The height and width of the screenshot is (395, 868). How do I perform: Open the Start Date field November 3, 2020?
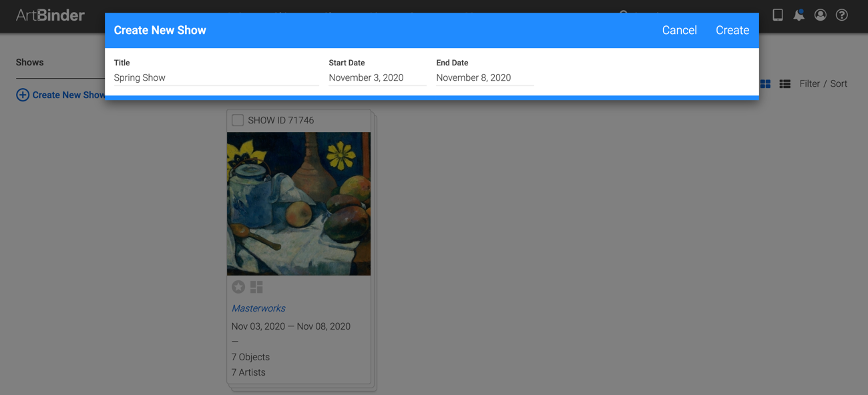coord(377,77)
